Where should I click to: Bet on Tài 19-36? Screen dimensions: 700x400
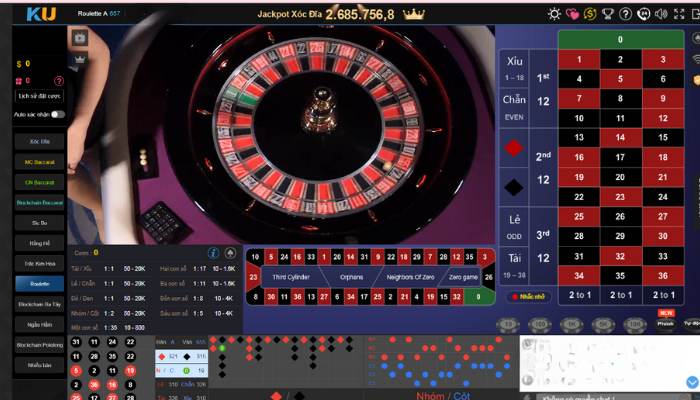pos(514,266)
